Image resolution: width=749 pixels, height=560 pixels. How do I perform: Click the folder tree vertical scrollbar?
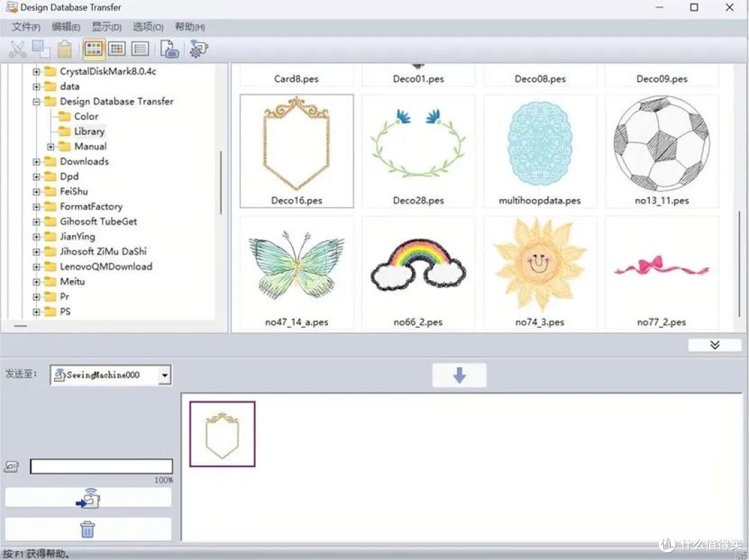click(x=221, y=182)
